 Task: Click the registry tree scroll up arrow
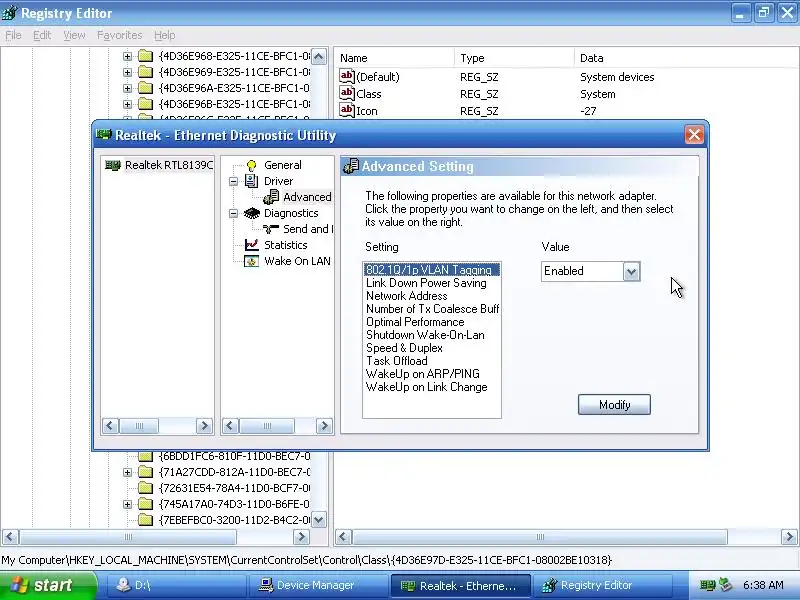[x=319, y=56]
